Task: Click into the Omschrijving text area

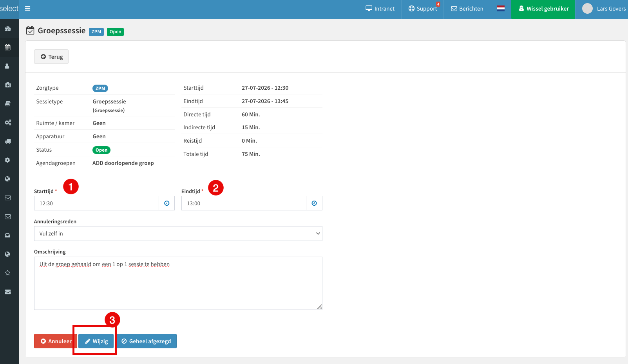Action: tap(178, 283)
